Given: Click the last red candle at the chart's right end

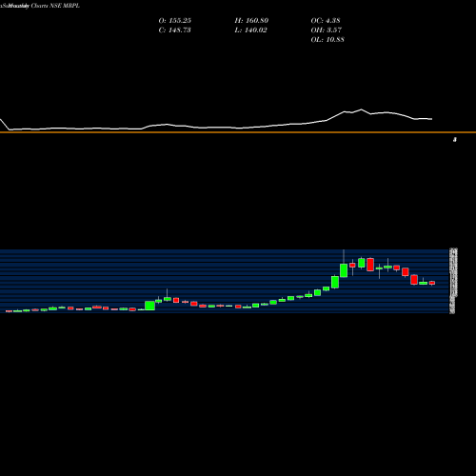Looking at the screenshot, I should 432,283.
